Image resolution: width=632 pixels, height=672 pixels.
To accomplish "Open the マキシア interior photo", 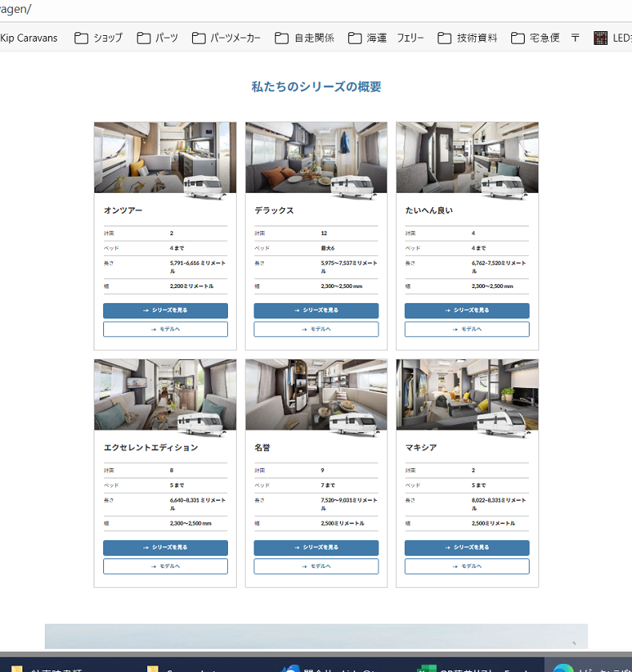I will (x=467, y=394).
